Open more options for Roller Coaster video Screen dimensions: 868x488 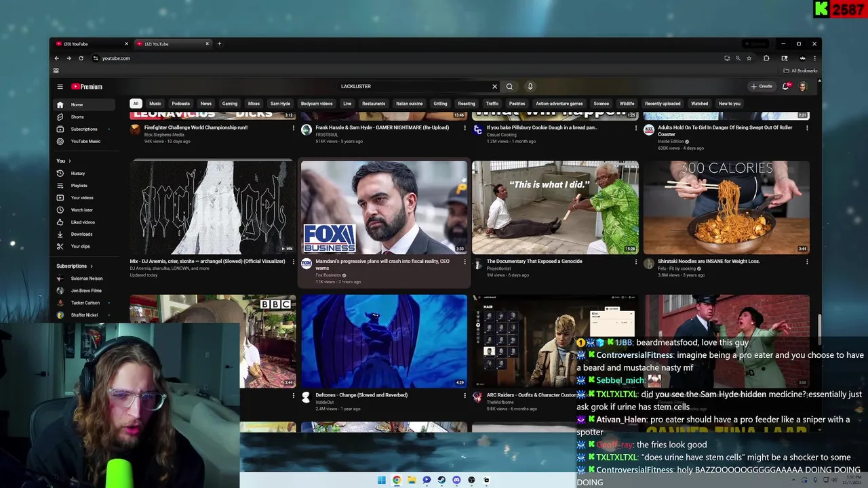[807, 128]
